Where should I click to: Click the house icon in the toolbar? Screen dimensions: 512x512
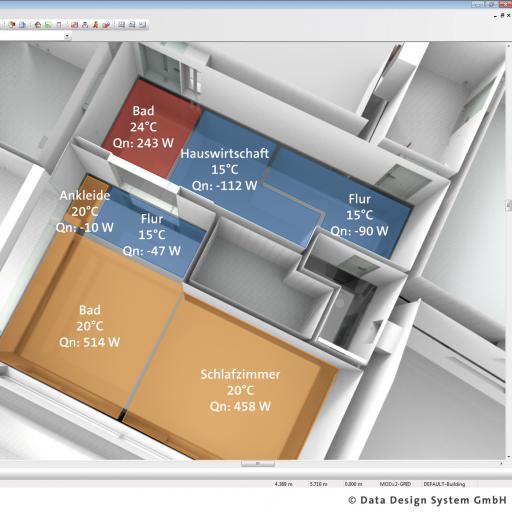(38, 25)
